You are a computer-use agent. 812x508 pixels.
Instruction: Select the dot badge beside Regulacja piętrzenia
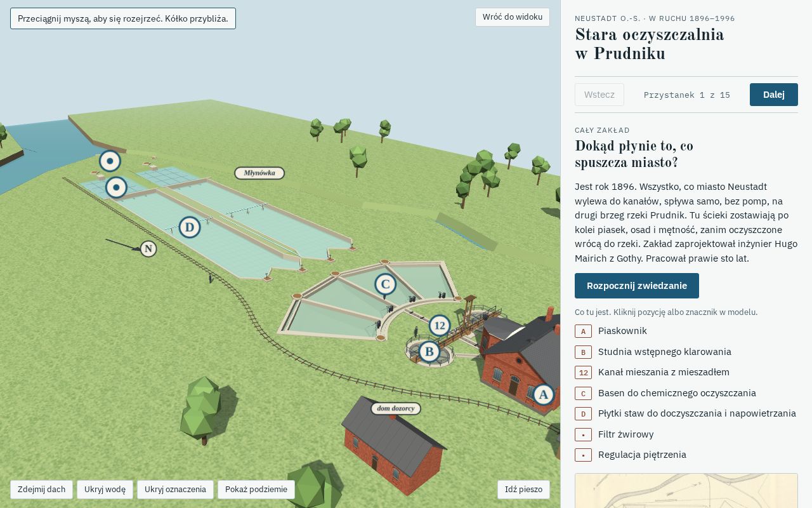point(583,455)
